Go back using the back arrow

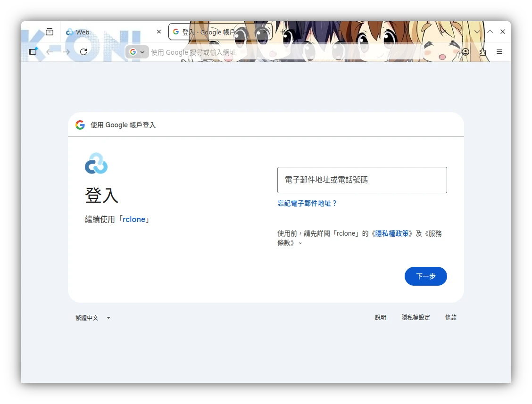point(50,52)
